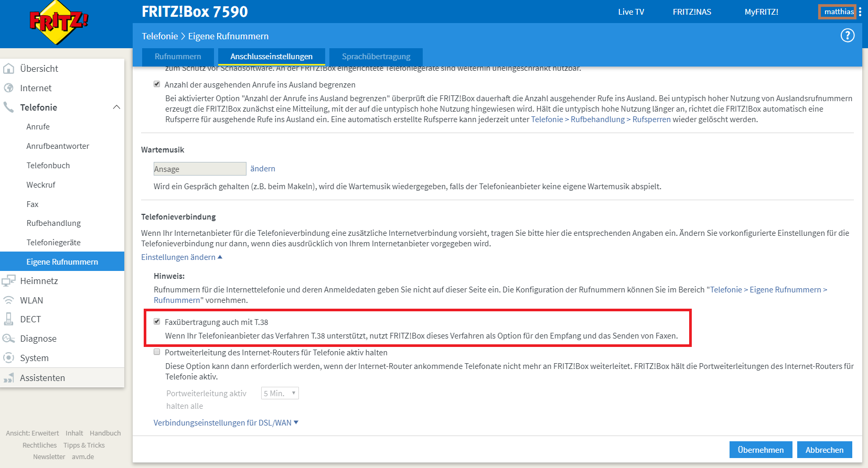Click the FRITZ! logo
This screenshot has height=468, width=868.
coord(59,22)
